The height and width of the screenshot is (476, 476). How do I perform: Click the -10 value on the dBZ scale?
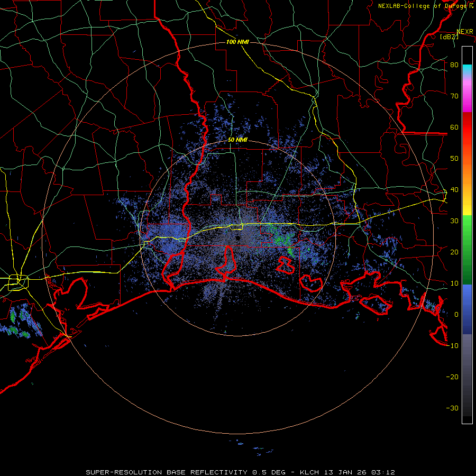tap(452, 346)
